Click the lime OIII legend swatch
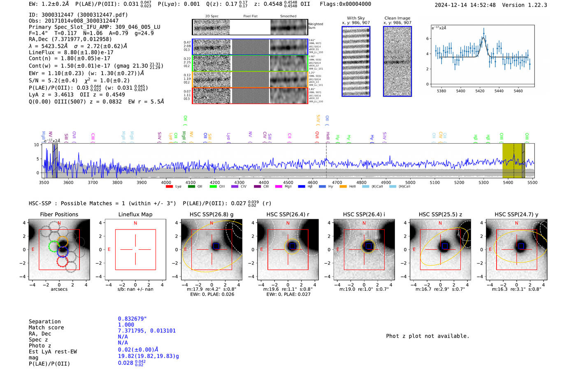 213,187
